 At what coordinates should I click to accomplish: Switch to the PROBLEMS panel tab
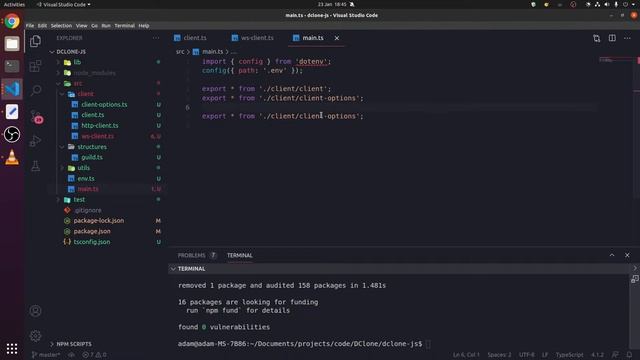[191, 256]
